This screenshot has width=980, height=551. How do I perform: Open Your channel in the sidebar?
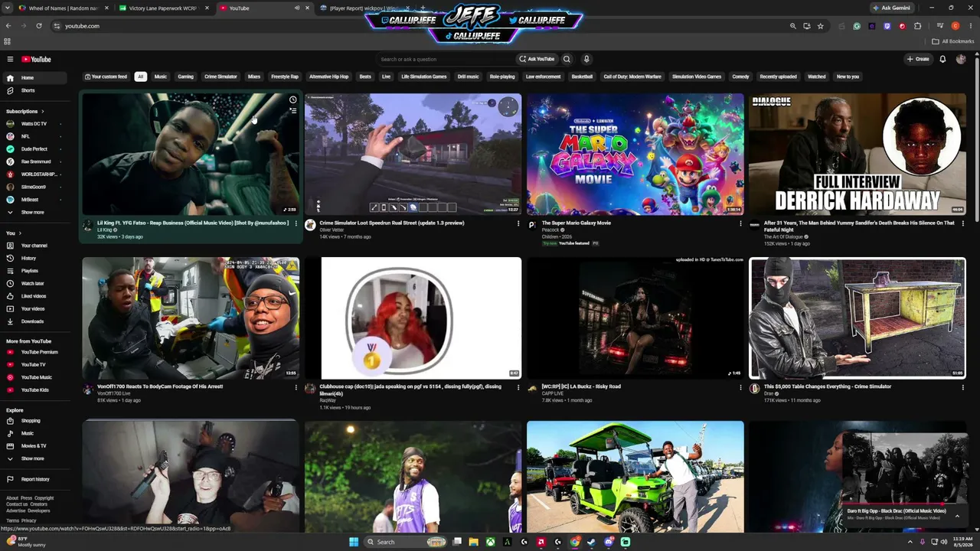(x=34, y=246)
